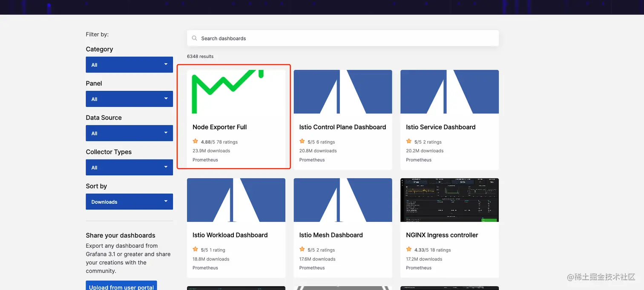Click Istio Workload Dashboard thumbnail image
The height and width of the screenshot is (290, 644).
pos(236,200)
